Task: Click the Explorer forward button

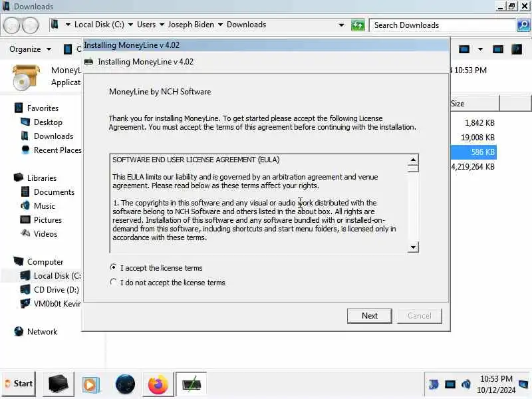Action: tap(30, 25)
